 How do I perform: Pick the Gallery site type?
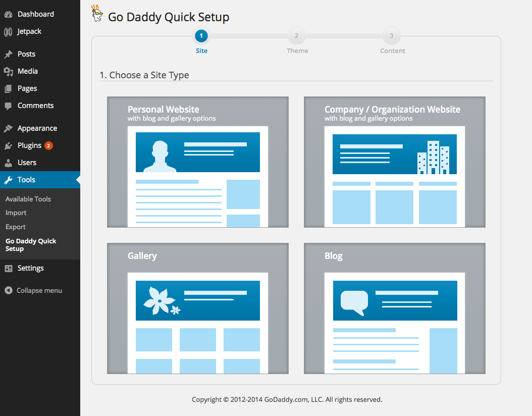(197, 308)
